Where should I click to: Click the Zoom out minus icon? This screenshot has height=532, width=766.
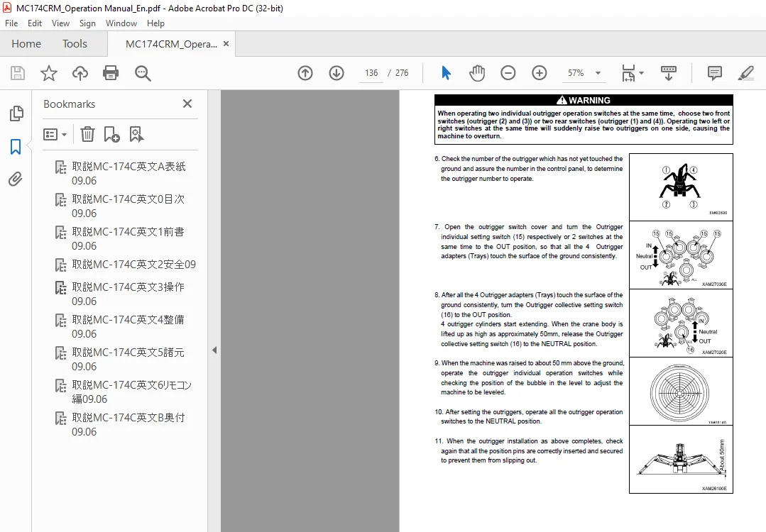[508, 73]
